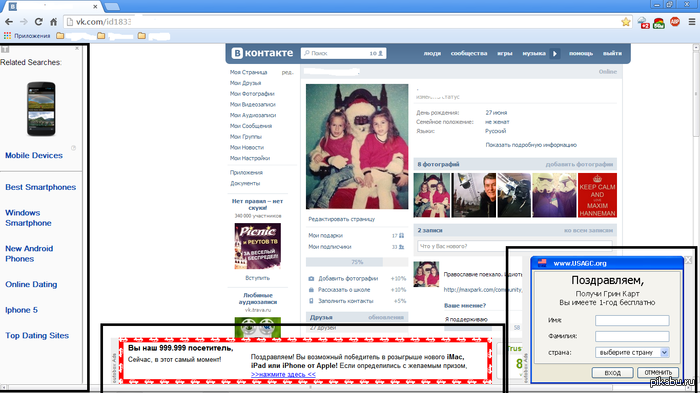Click New Android Phones link
Viewport: 700px width, 393px height.
click(29, 254)
